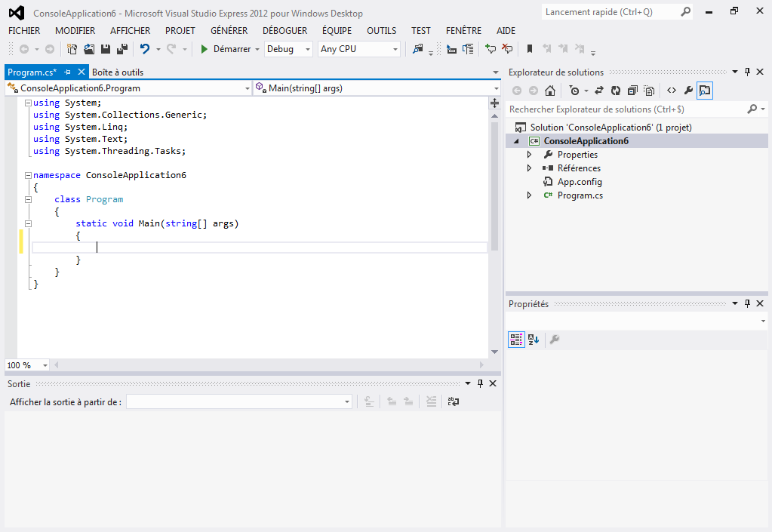Click the Démarrer button to start debugging
The image size is (772, 532).
(226, 49)
